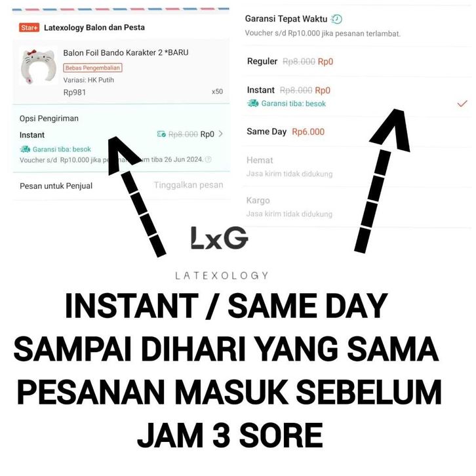The image size is (476, 476).
Task: Open the Hello Kitty balloon product thumbnail
Action: click(x=38, y=66)
